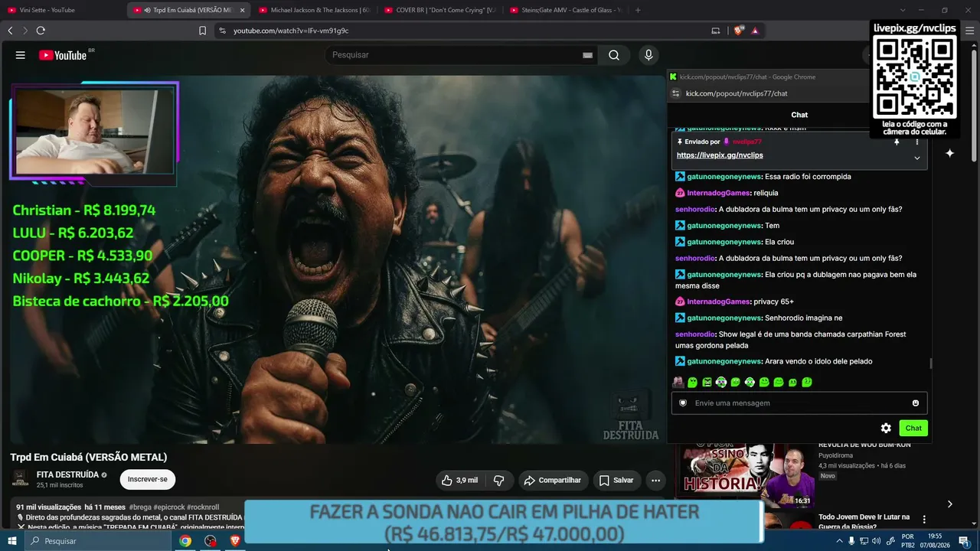The width and height of the screenshot is (980, 551).
Task: Open the FITA DESTRUÍDA channel name
Action: [x=67, y=474]
